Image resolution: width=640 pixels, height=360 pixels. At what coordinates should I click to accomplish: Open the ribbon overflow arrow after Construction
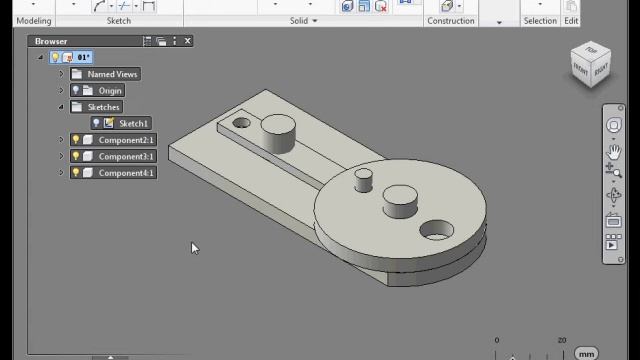click(x=499, y=22)
